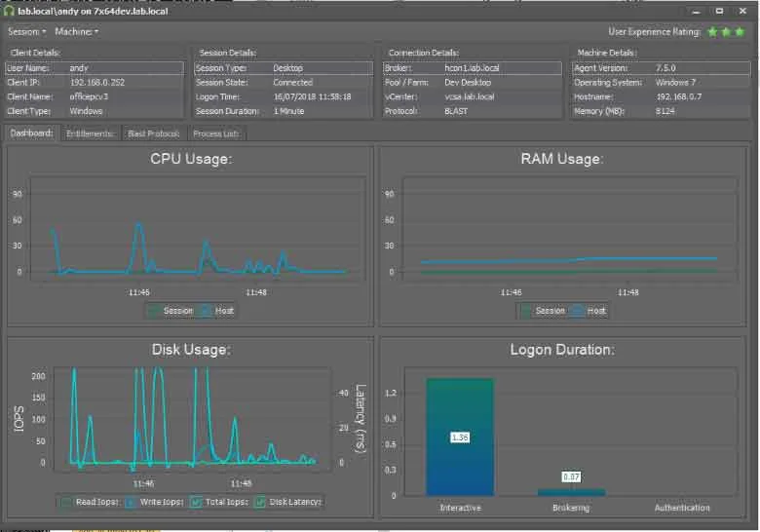Select the Client Type value Windows
The width and height of the screenshot is (760, 532).
click(86, 111)
